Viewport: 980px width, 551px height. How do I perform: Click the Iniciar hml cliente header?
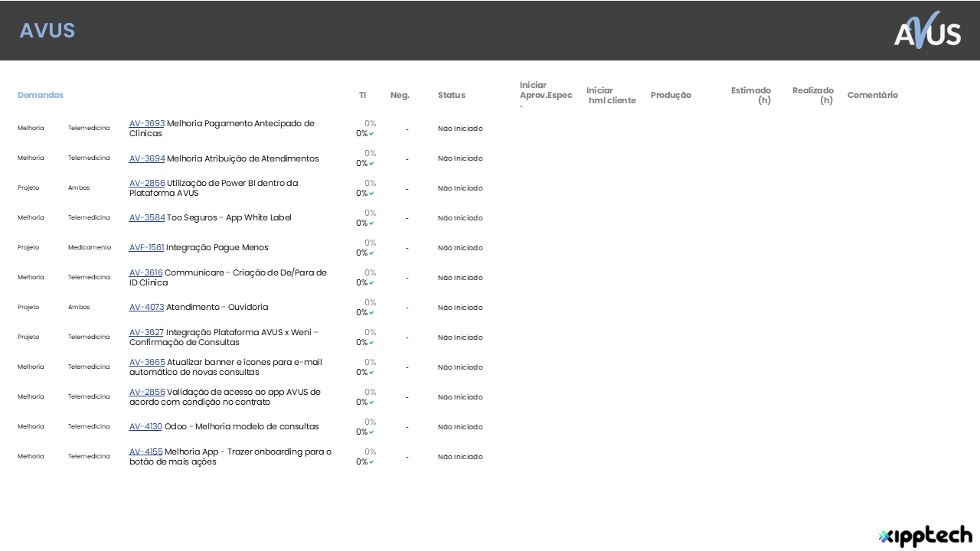click(611, 95)
